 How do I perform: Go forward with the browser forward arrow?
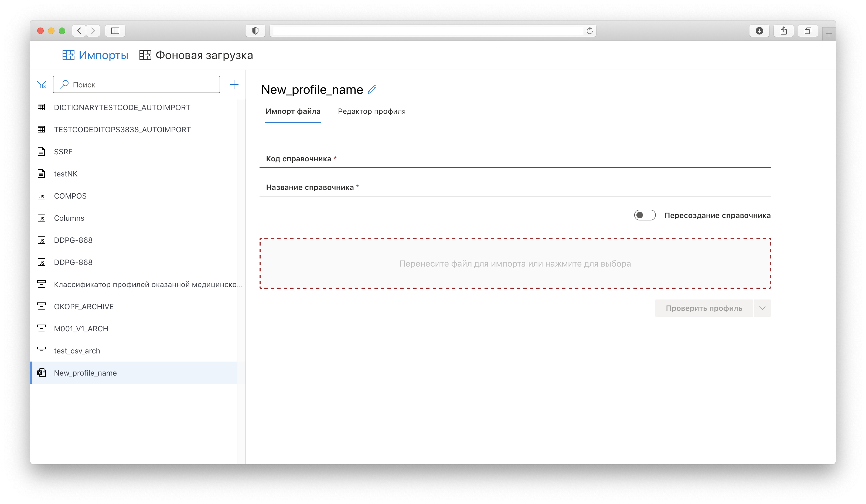click(93, 31)
